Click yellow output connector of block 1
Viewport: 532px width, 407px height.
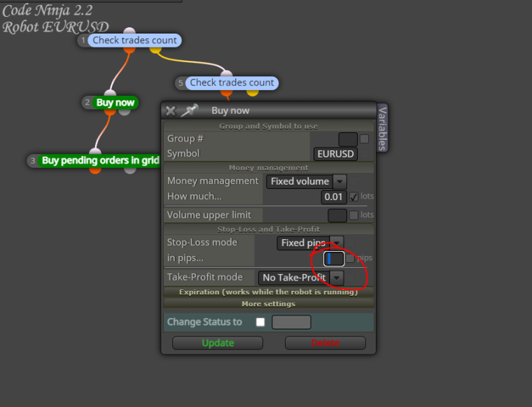[155, 50]
